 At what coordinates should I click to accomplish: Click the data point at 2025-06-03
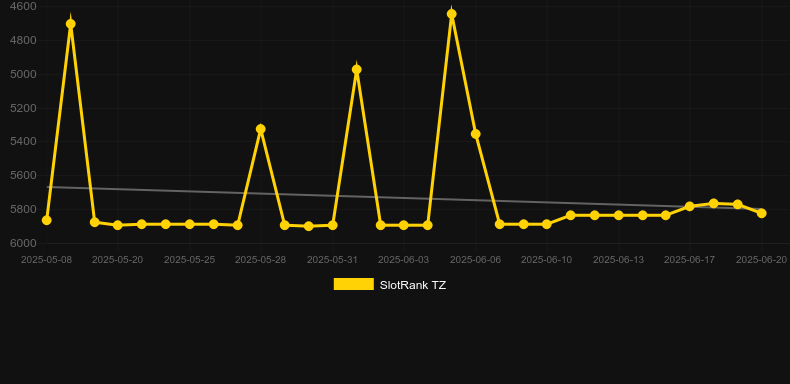pos(404,225)
